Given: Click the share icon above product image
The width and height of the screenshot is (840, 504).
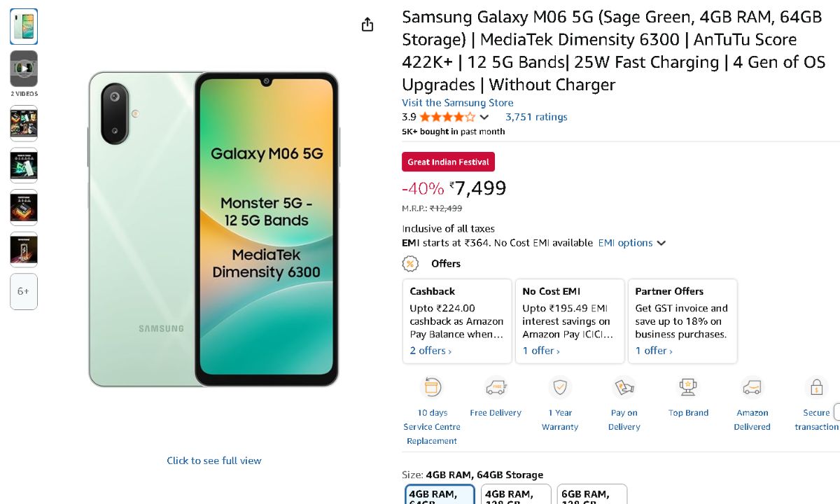Looking at the screenshot, I should click(367, 25).
